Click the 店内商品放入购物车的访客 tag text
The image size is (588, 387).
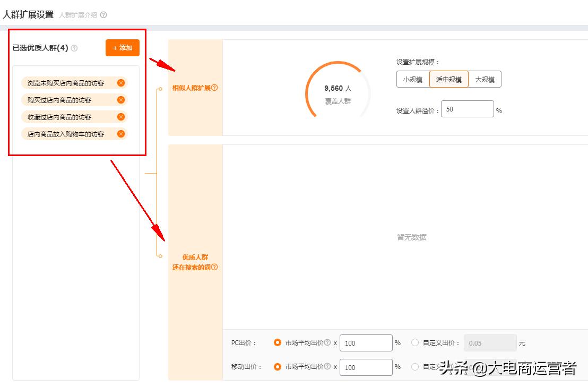[x=66, y=134]
